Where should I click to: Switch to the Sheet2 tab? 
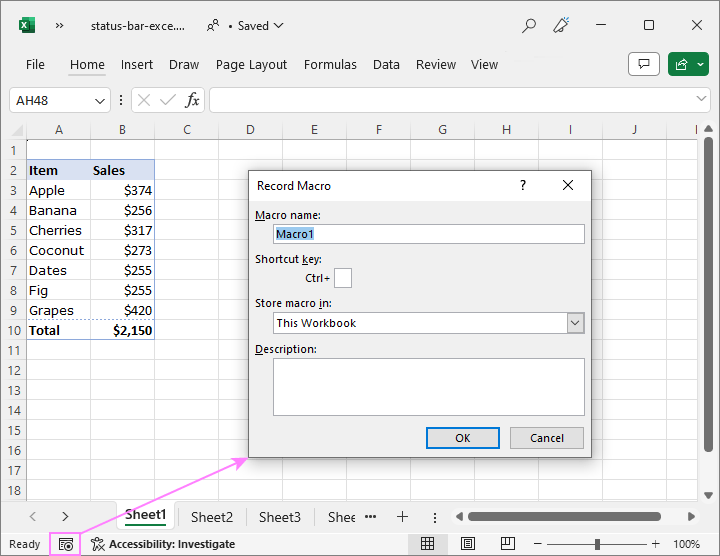pos(211,517)
